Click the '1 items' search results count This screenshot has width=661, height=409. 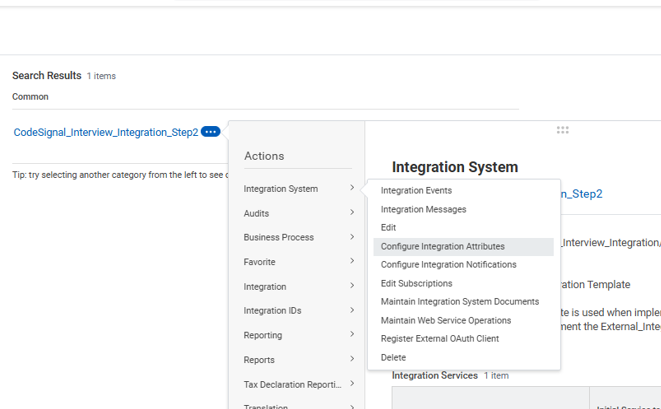click(x=101, y=76)
